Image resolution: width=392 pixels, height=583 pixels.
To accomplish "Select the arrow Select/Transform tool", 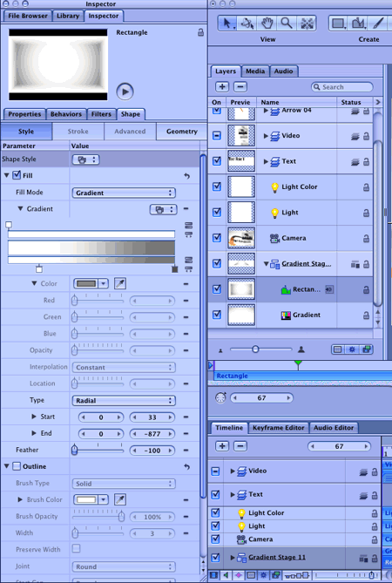I will pyautogui.click(x=226, y=24).
